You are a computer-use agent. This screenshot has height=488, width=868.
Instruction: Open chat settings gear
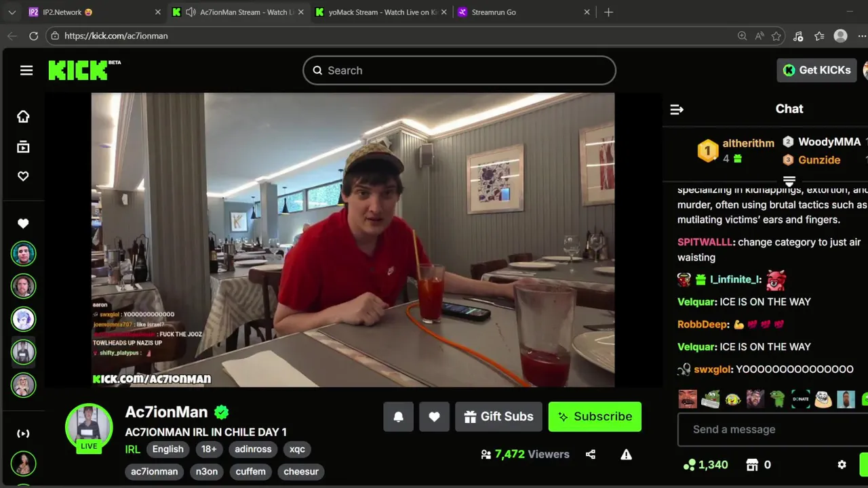842,465
